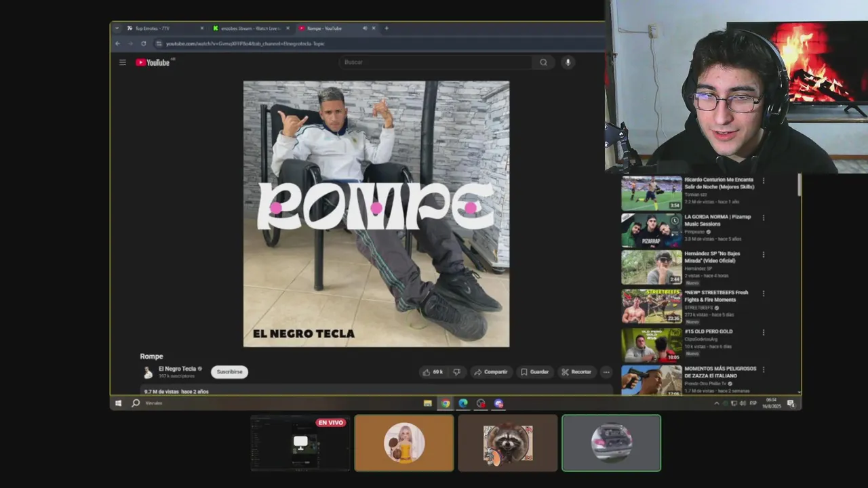Image resolution: width=868 pixels, height=488 pixels.
Task: Close the Top Emotes 7TV tab
Action: click(x=201, y=28)
